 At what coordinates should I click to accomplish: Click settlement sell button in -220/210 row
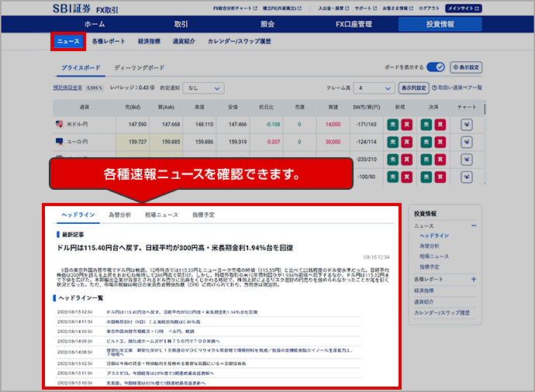[426, 160]
